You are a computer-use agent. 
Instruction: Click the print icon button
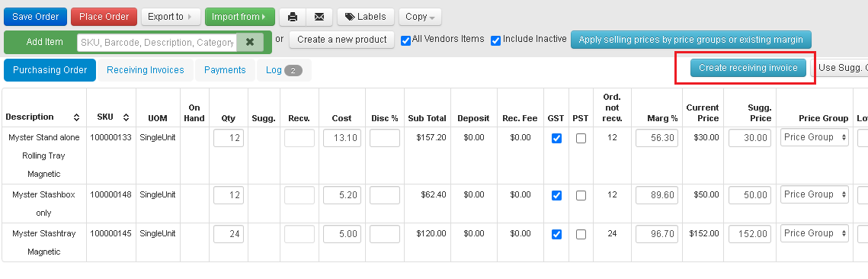[x=293, y=17]
